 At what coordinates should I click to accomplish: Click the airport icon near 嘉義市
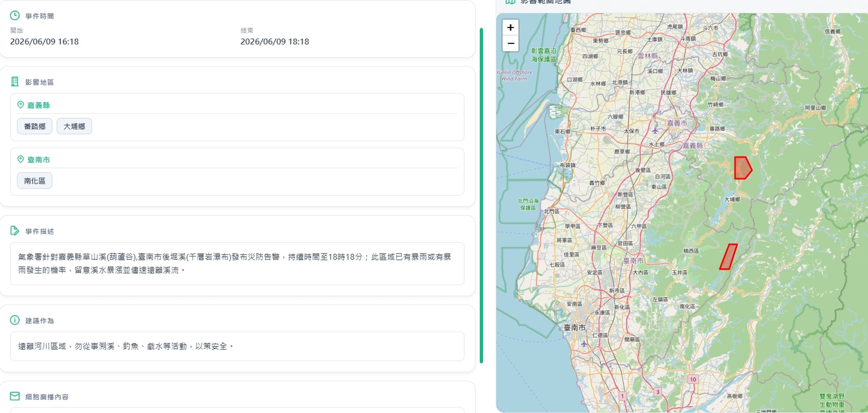(x=655, y=130)
